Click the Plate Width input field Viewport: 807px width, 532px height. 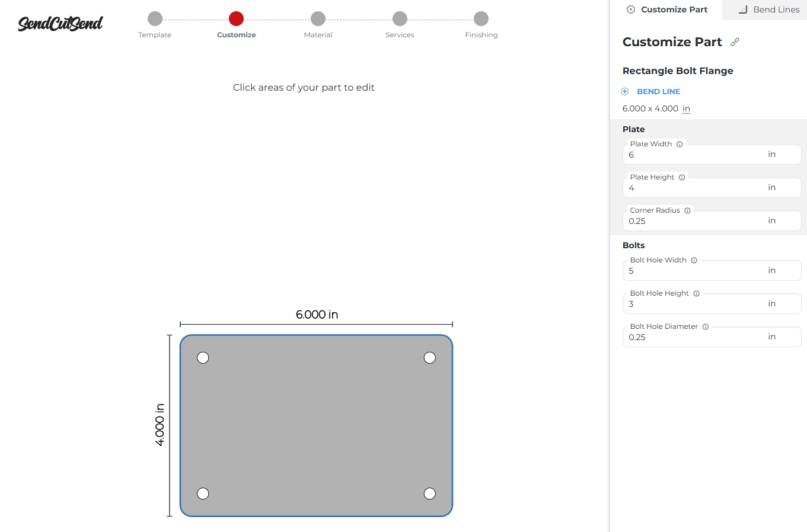[712, 155]
